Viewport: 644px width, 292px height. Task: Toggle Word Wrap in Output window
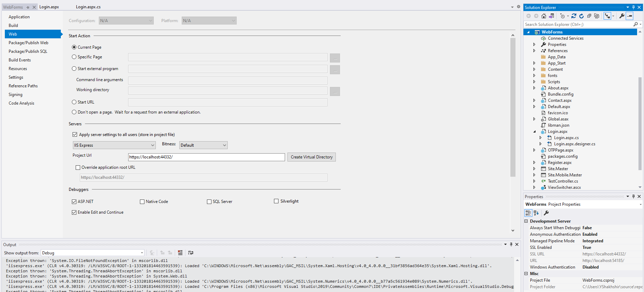pos(191,253)
